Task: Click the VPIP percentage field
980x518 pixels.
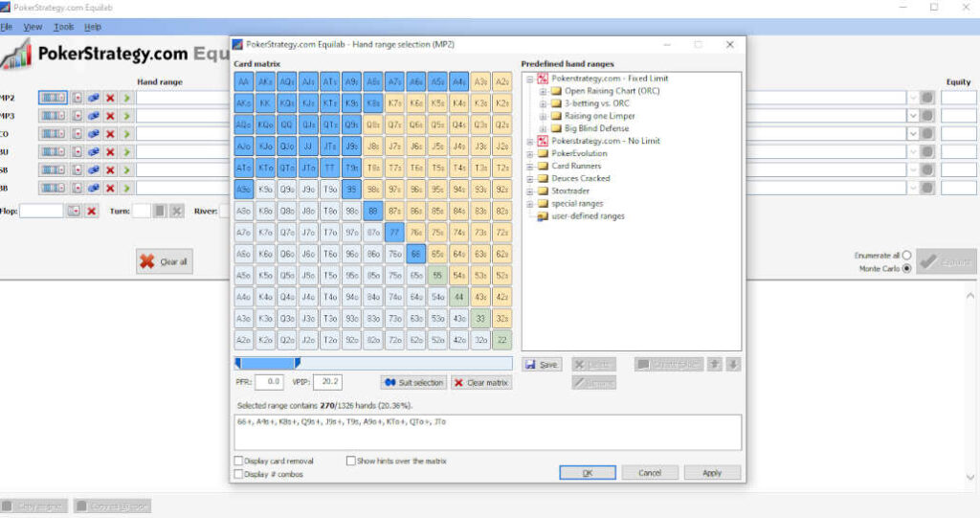Action: click(x=327, y=382)
